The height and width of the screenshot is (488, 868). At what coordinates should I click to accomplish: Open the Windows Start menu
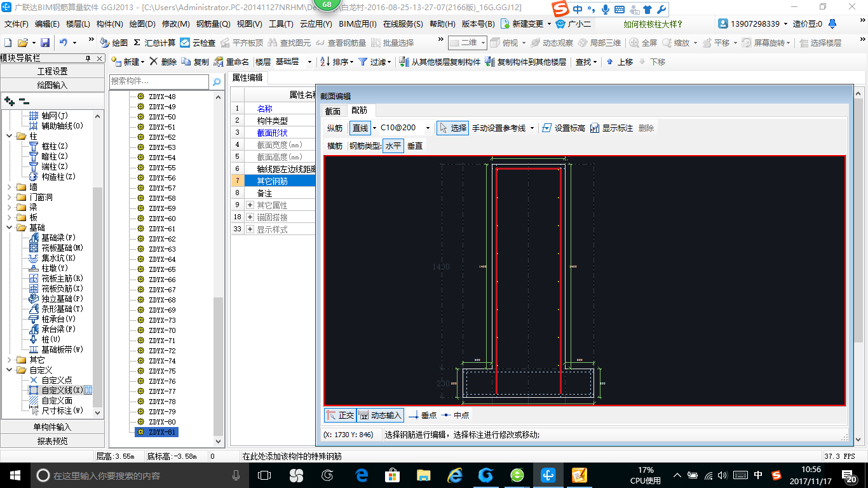15,475
